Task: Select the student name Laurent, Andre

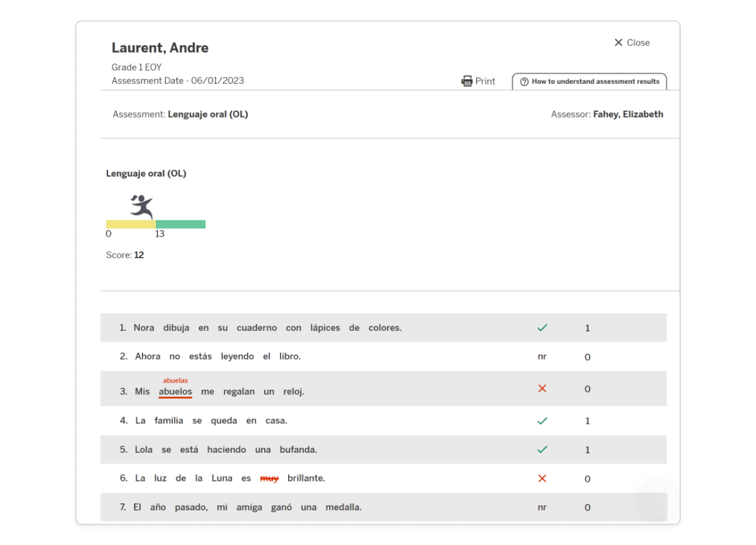Action: 160,48
